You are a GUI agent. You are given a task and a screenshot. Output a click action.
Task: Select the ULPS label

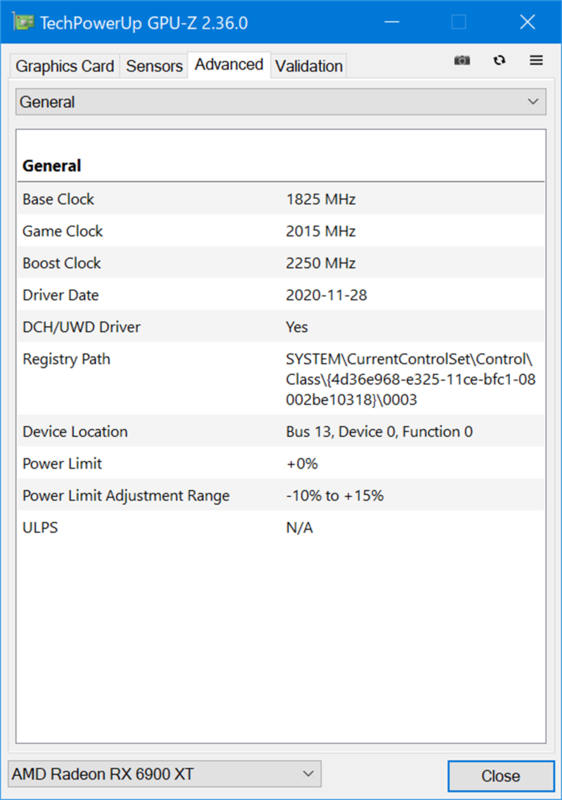click(x=40, y=528)
